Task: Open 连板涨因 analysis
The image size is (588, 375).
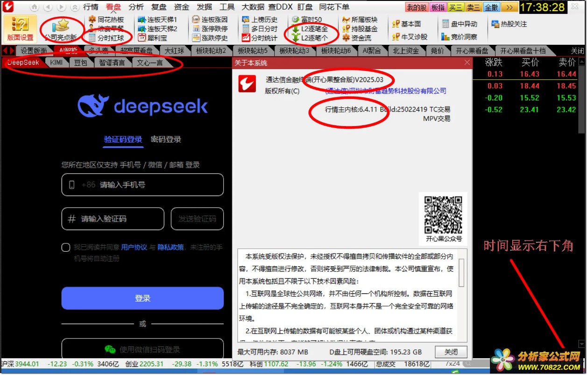Action: 210,20
